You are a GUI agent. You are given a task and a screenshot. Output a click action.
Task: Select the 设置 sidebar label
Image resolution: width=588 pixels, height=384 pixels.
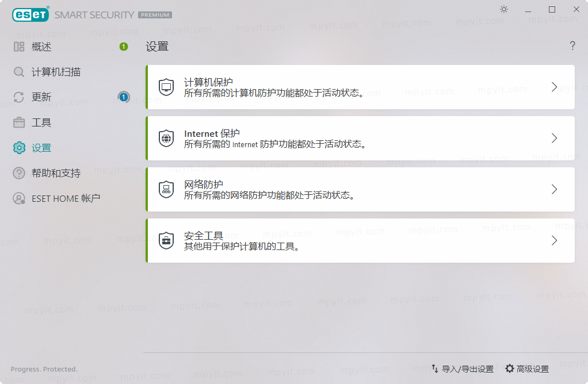41,148
